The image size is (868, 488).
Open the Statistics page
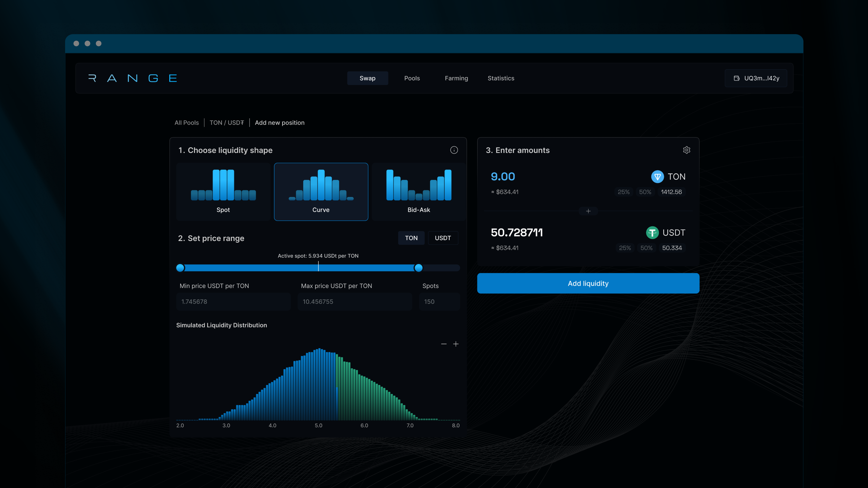pyautogui.click(x=501, y=78)
